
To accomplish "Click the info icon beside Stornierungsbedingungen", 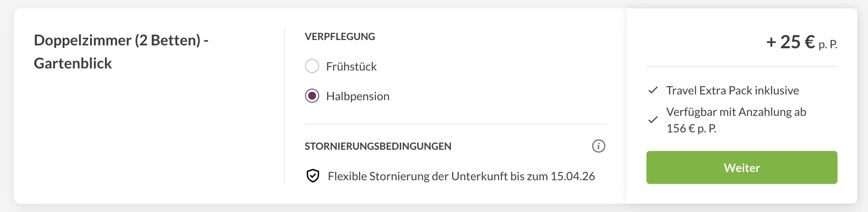I will pyautogui.click(x=598, y=146).
